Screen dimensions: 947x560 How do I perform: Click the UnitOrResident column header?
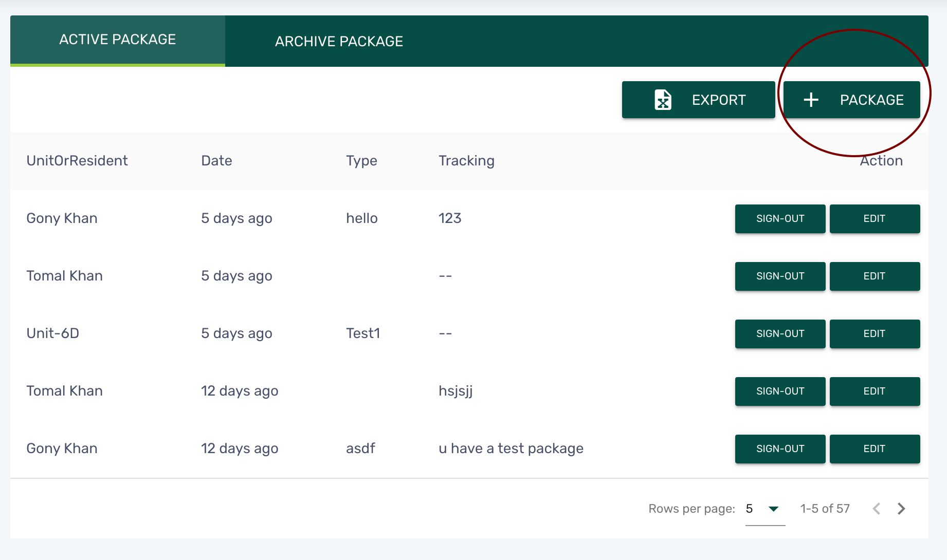coord(77,161)
